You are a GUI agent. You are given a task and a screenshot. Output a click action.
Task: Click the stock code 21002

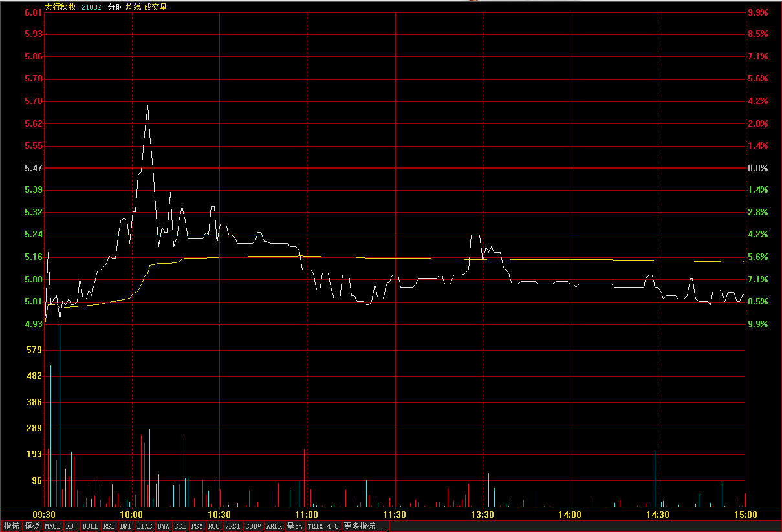point(91,7)
